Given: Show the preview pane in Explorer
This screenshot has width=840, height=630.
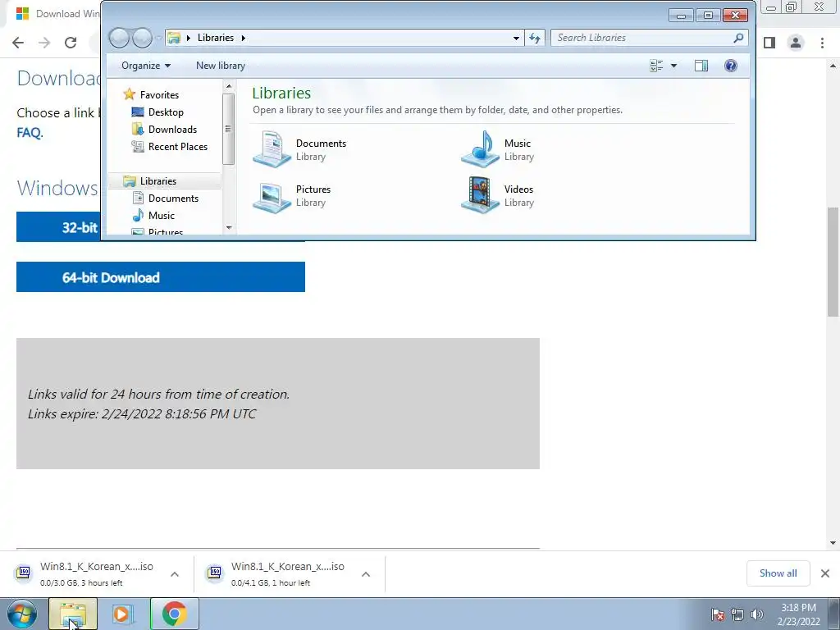Looking at the screenshot, I should tap(701, 66).
